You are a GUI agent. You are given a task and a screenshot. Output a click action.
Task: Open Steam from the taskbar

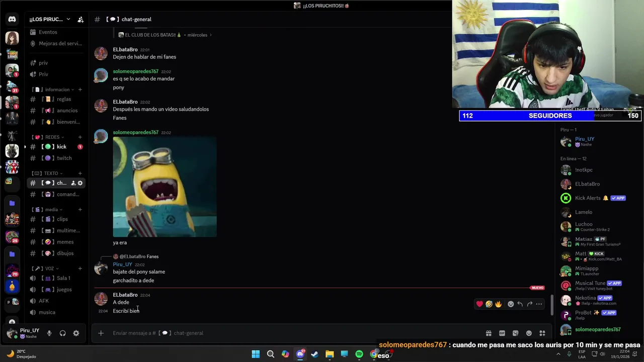tap(315, 354)
